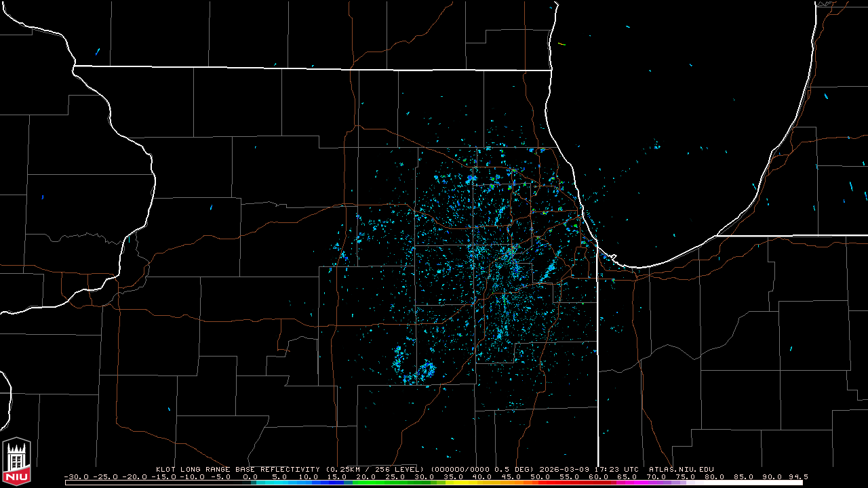868x488 pixels.
Task: Click the -30.0 label on the scale
Action: point(75,476)
